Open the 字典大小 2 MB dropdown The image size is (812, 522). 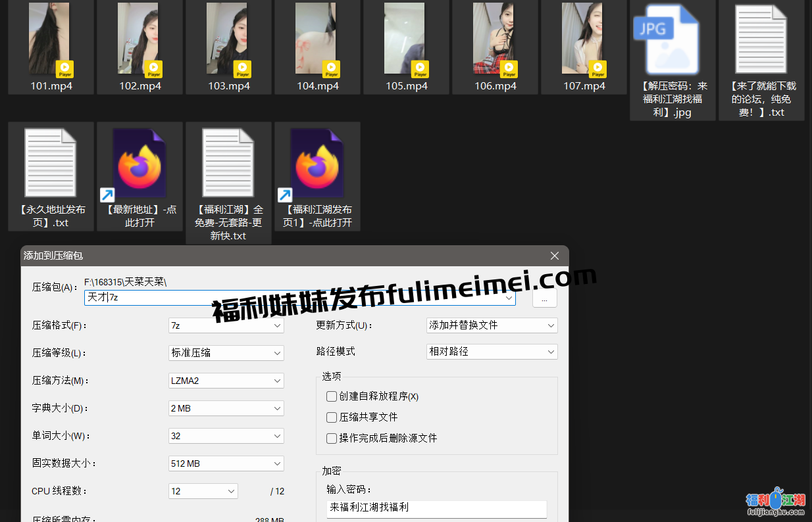226,408
